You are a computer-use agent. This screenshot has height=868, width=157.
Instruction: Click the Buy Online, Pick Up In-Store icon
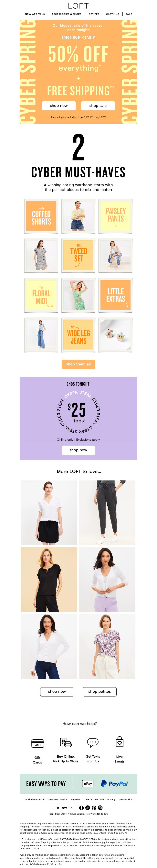pos(66,742)
